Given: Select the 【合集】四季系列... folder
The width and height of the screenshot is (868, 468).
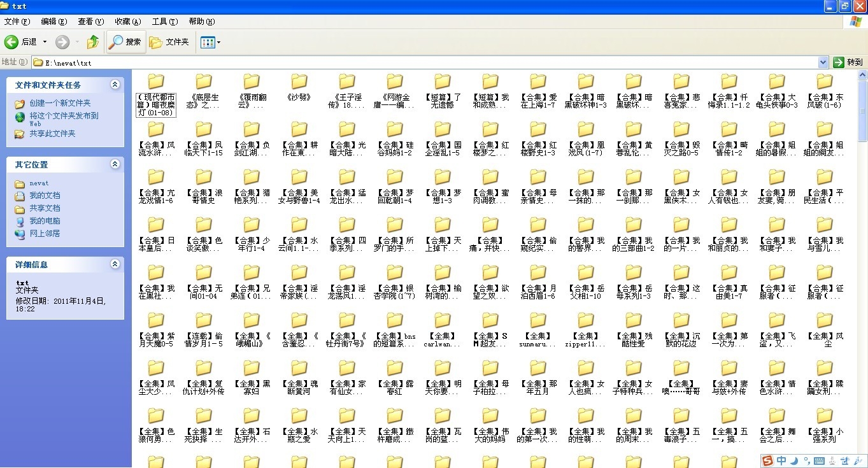Looking at the screenshot, I should [x=347, y=234].
